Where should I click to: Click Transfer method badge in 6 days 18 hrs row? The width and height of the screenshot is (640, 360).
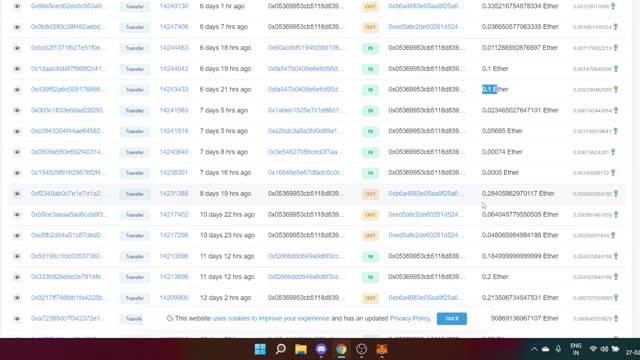(x=135, y=48)
